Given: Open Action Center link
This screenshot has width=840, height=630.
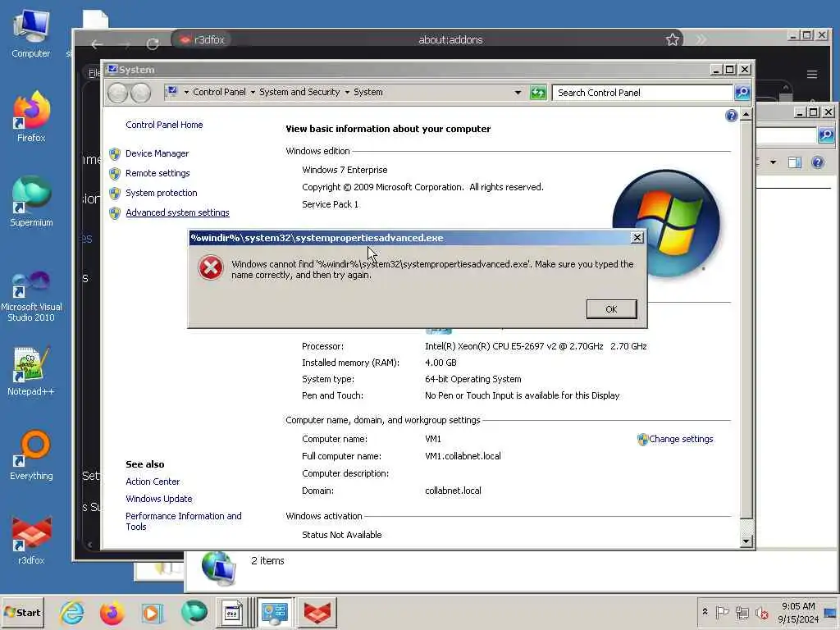Looking at the screenshot, I should [153, 482].
